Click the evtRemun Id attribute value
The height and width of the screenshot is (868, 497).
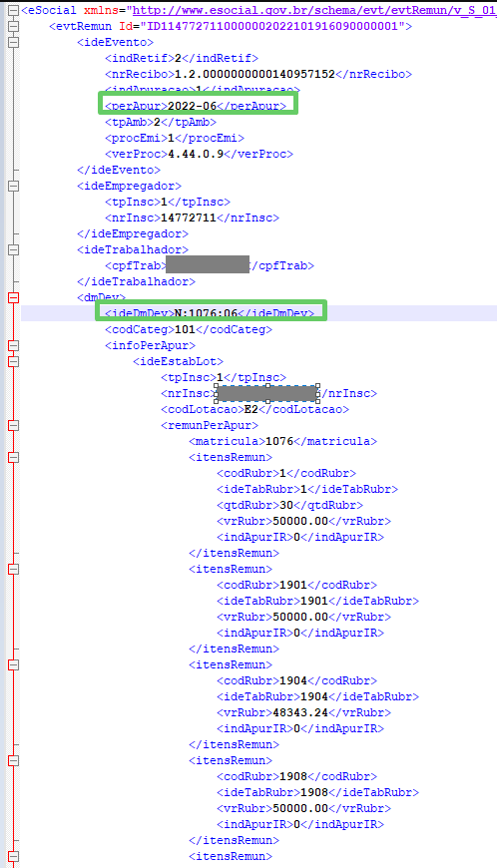pos(273,26)
